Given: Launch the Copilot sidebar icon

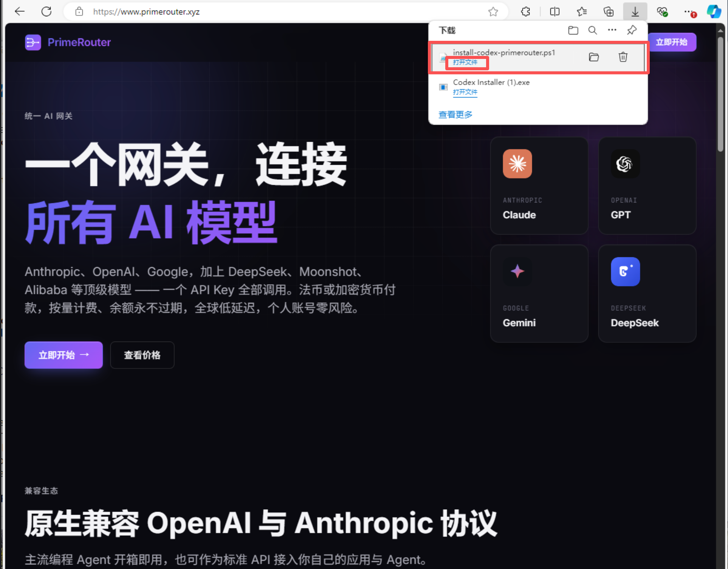Looking at the screenshot, I should [x=714, y=12].
